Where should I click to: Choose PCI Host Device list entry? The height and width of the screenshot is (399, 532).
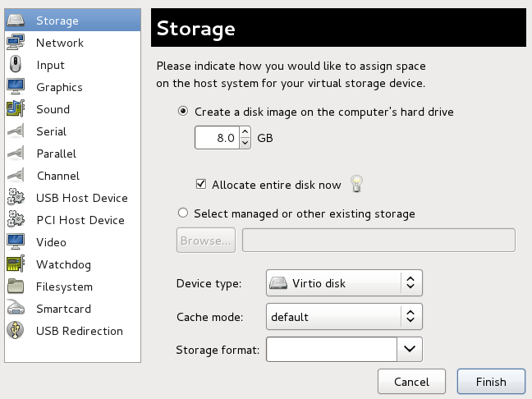(80, 220)
